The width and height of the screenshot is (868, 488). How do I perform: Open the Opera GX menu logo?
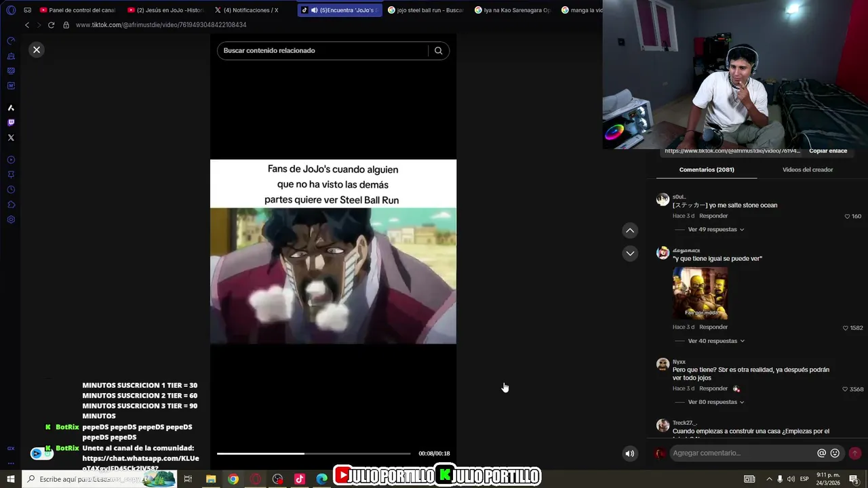coord(11,10)
